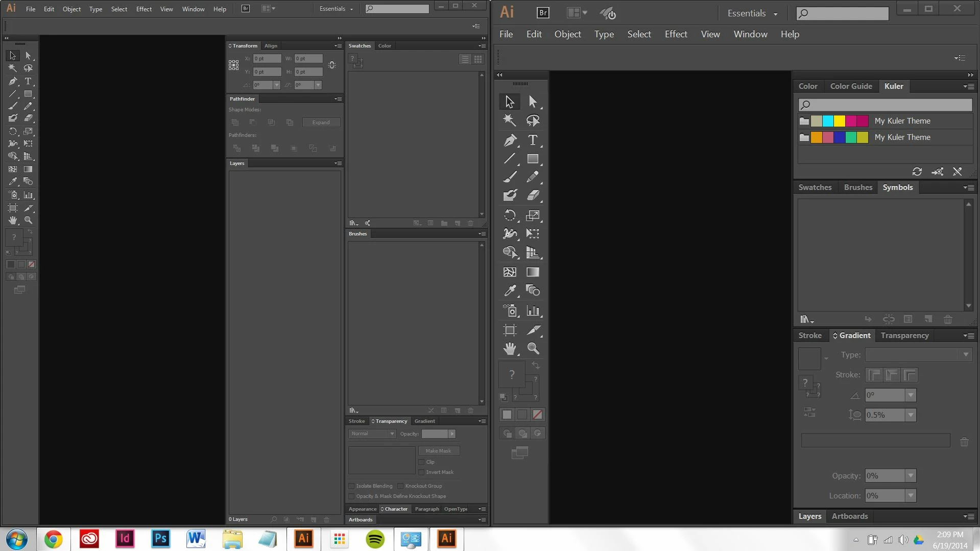Viewport: 980px width, 551px height.
Task: Toggle Opacity & Mask Define Knockout Shape checkbox
Action: pyautogui.click(x=351, y=496)
